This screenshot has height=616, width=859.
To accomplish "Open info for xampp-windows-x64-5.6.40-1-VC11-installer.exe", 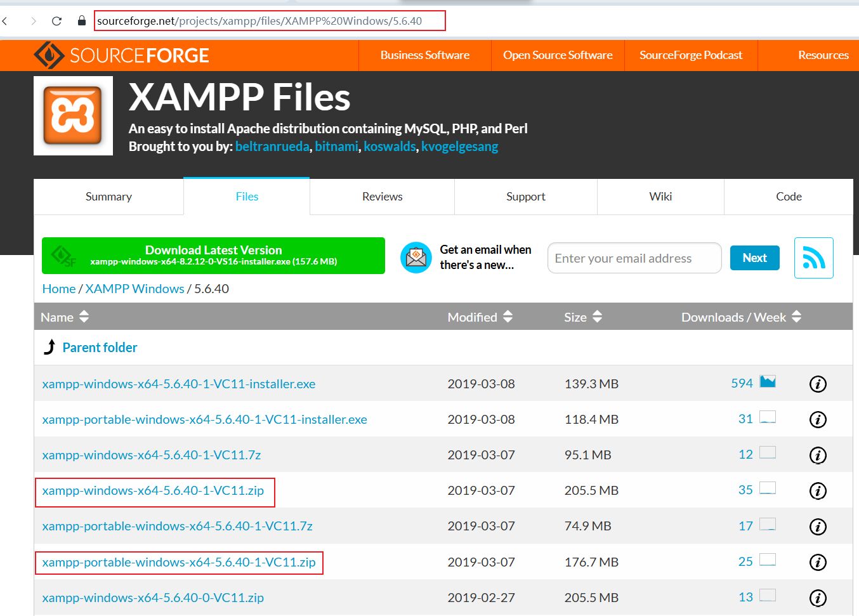I will (818, 384).
